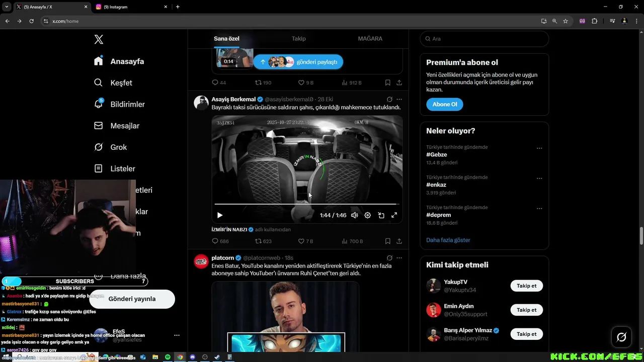Switch to the Takip tab
Viewport: 644px width, 362px height.
pos(299,39)
